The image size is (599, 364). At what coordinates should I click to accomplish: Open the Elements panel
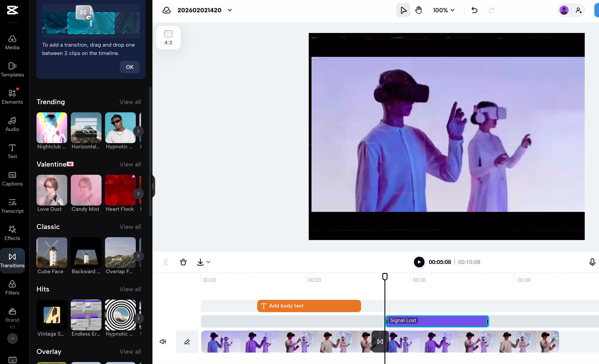pos(12,96)
